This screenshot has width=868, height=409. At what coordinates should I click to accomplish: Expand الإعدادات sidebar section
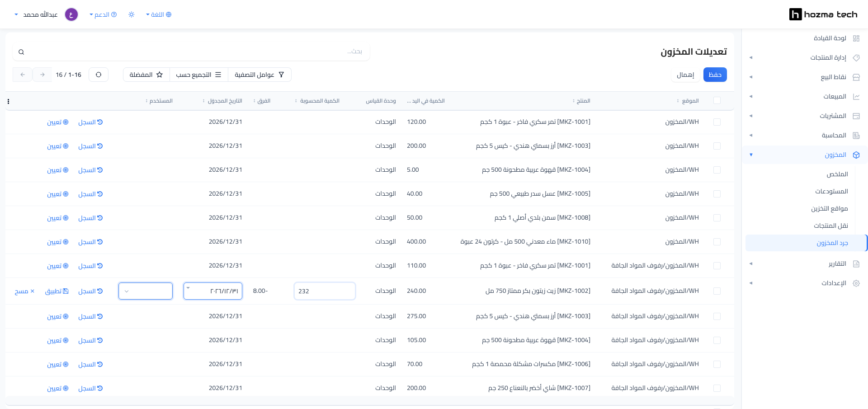(x=805, y=283)
